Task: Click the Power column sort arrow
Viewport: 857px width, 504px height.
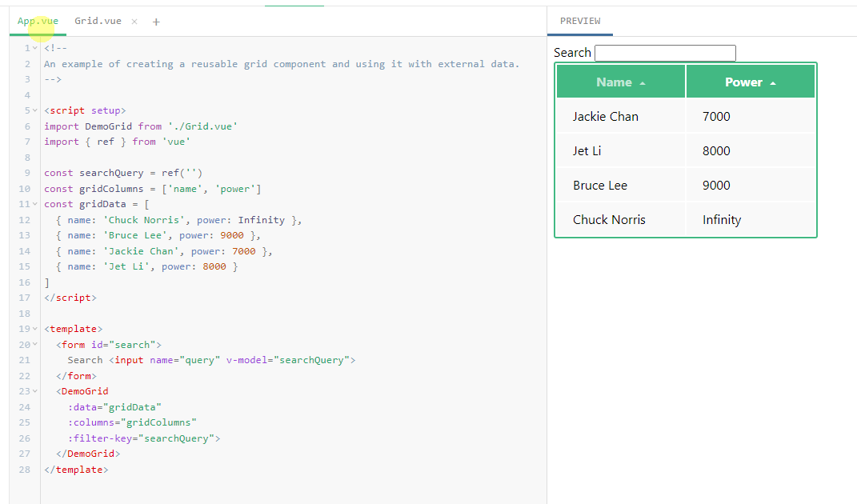Action: click(773, 83)
